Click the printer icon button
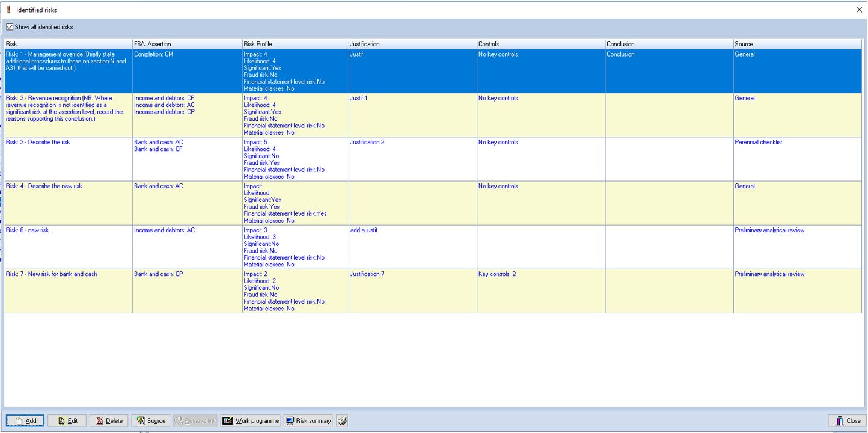The image size is (868, 433). (x=342, y=421)
